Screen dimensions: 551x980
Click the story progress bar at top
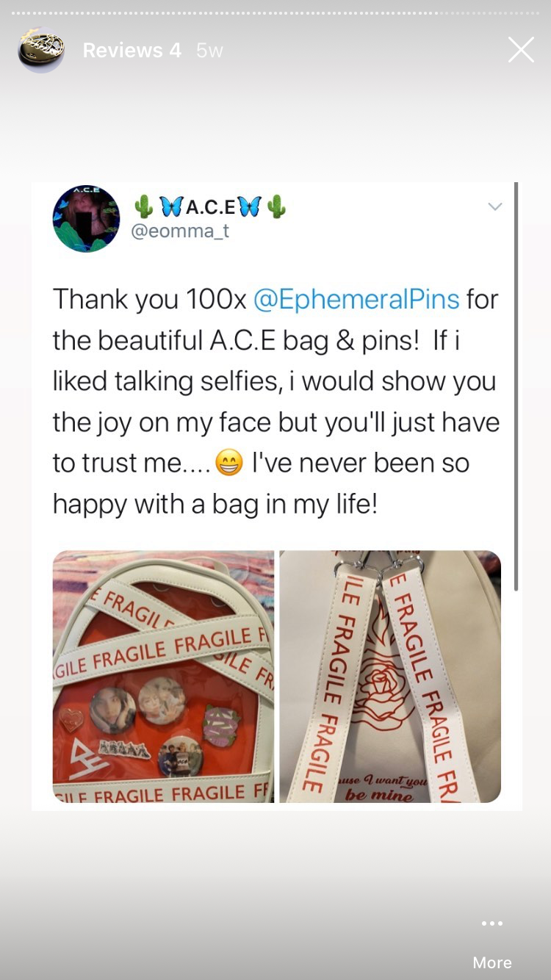(275, 13)
